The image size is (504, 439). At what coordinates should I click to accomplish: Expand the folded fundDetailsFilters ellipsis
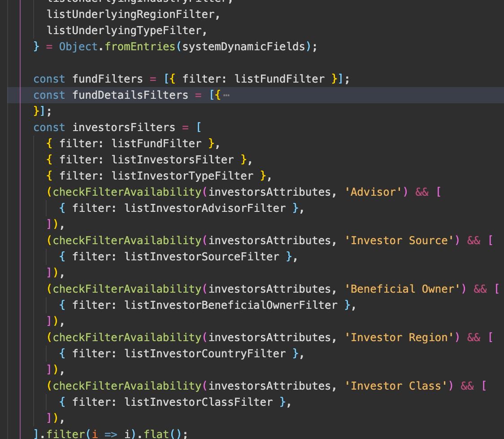point(226,95)
